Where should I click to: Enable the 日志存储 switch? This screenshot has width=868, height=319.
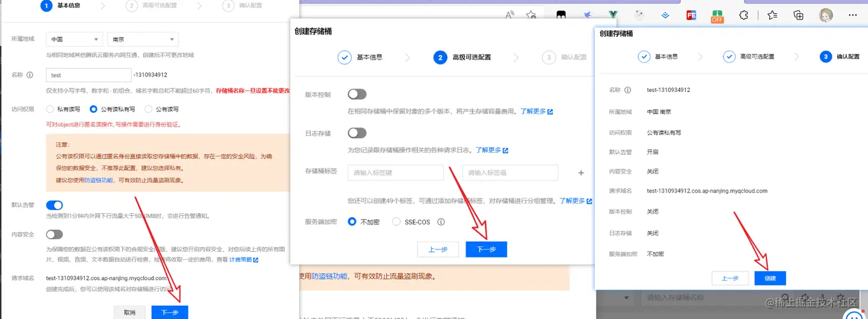pyautogui.click(x=357, y=133)
